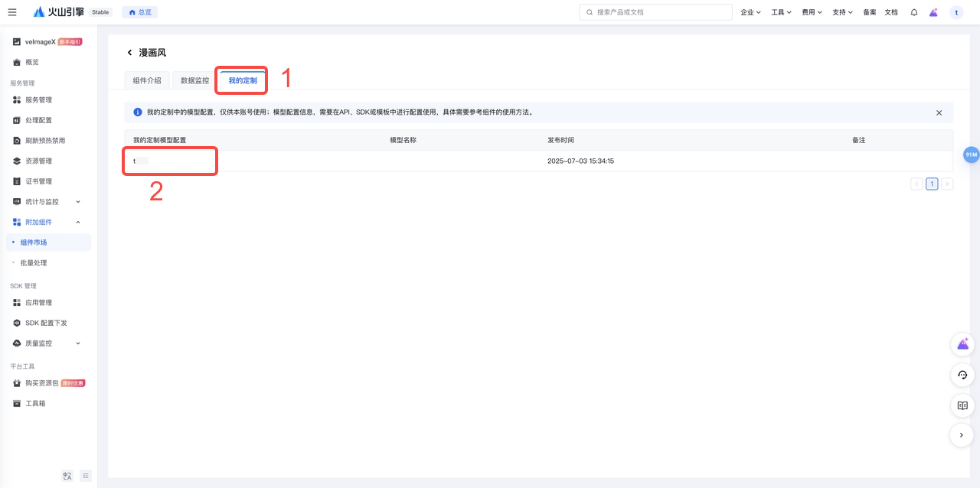Click the 备注 column header
This screenshot has width=980, height=488.
click(858, 141)
